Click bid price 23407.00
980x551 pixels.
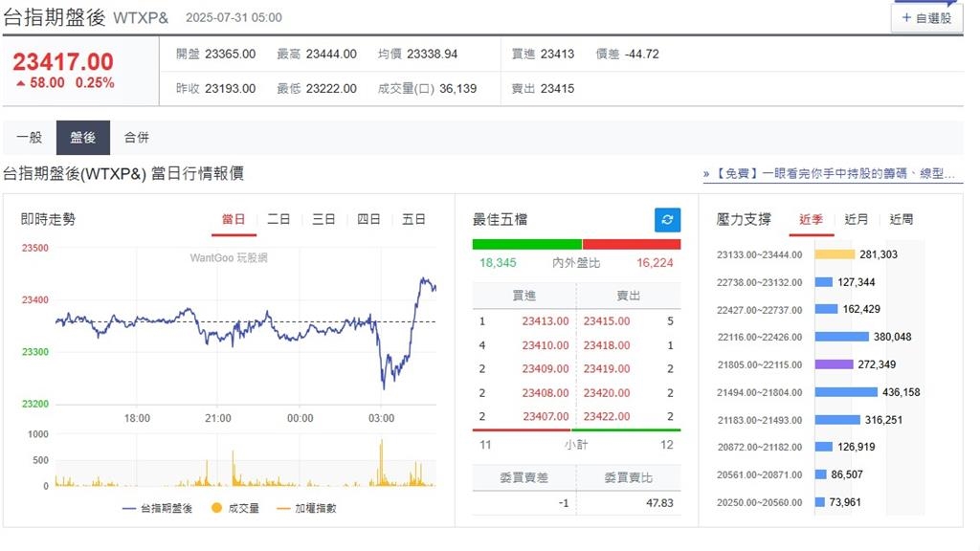546,417
